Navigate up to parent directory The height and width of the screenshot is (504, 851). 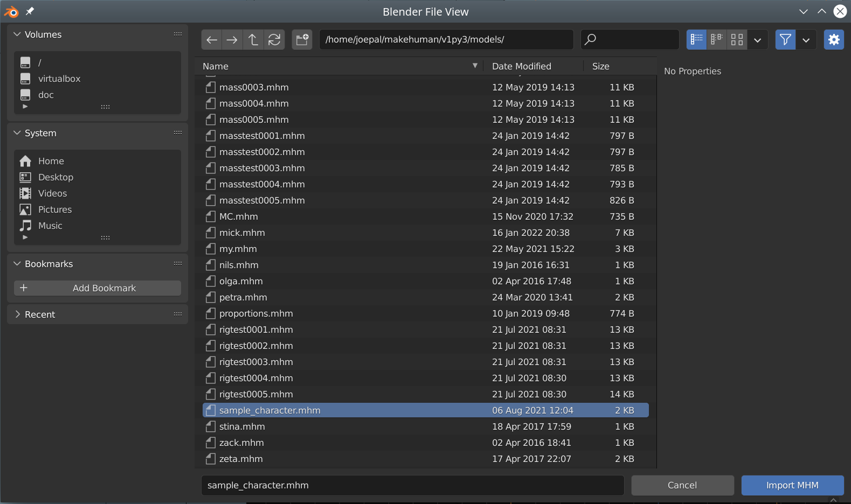tap(253, 39)
